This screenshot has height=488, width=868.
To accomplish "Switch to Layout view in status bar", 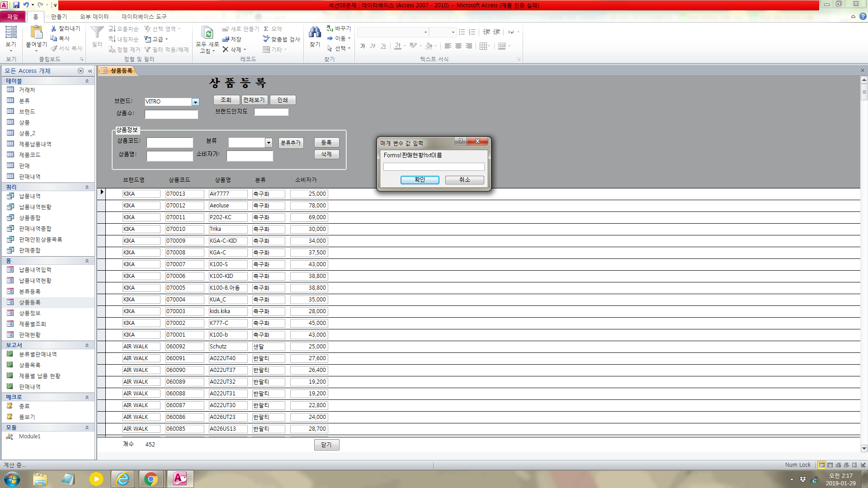I will coord(854,465).
